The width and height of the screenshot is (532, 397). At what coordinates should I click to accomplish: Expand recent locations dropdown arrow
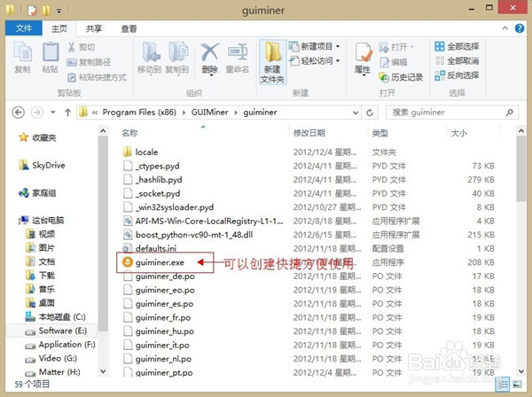click(x=52, y=113)
